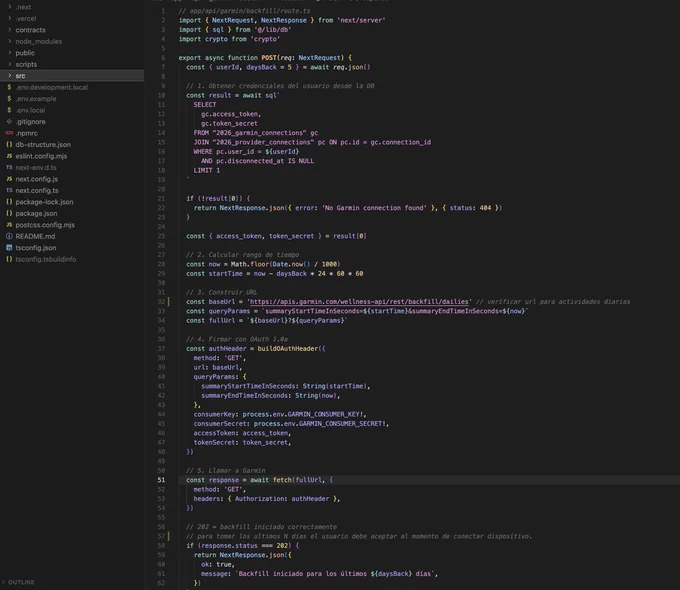This screenshot has width=680, height=590.
Task: Expand the contracts folder chevron
Action: tap(9, 30)
